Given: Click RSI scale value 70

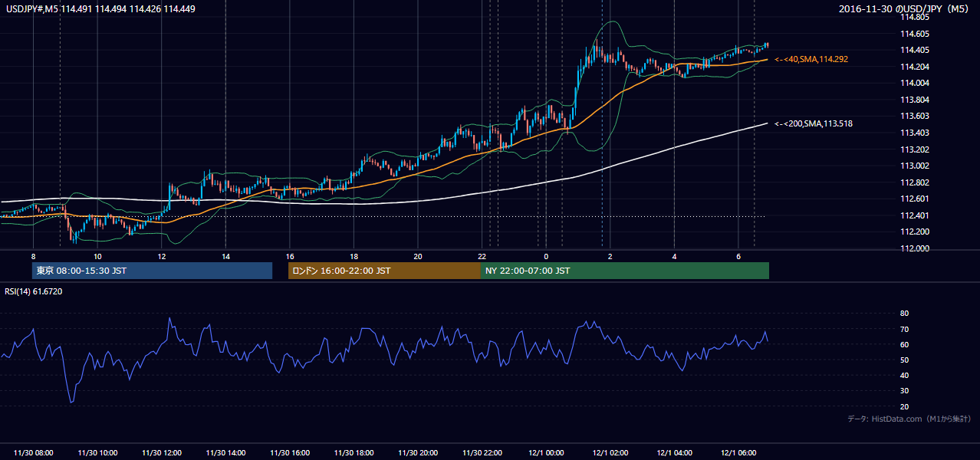Looking at the screenshot, I should point(904,329).
